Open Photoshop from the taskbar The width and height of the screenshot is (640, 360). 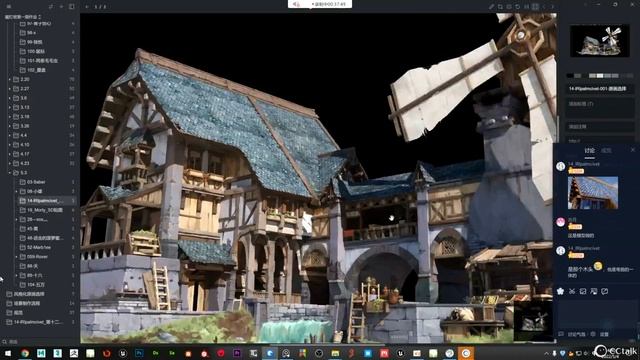coord(139,353)
